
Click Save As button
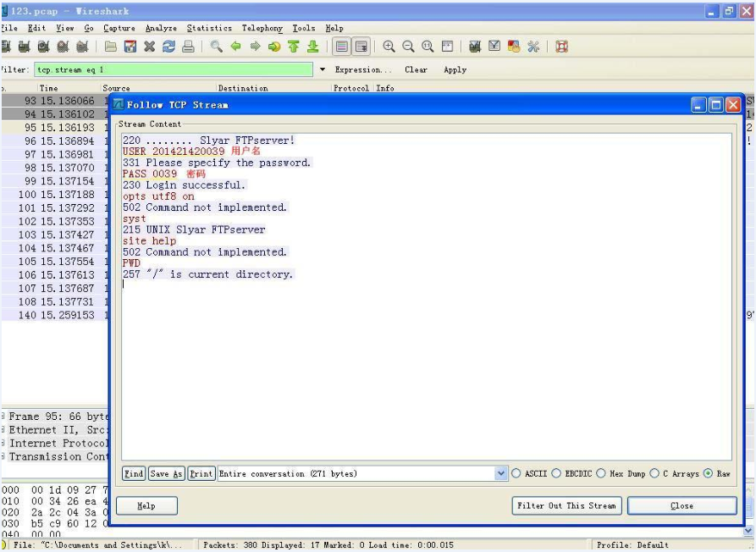point(166,473)
